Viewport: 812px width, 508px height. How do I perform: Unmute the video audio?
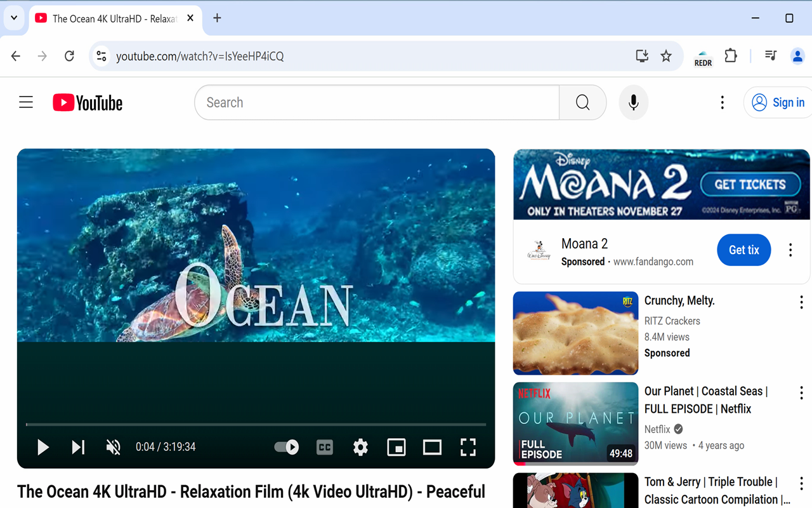[113, 447]
